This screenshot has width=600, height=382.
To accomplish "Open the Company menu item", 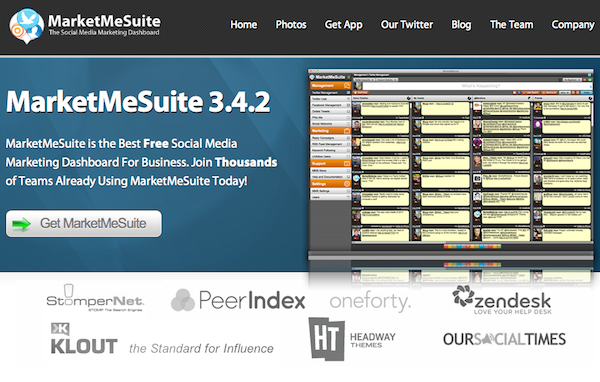I will tap(573, 25).
